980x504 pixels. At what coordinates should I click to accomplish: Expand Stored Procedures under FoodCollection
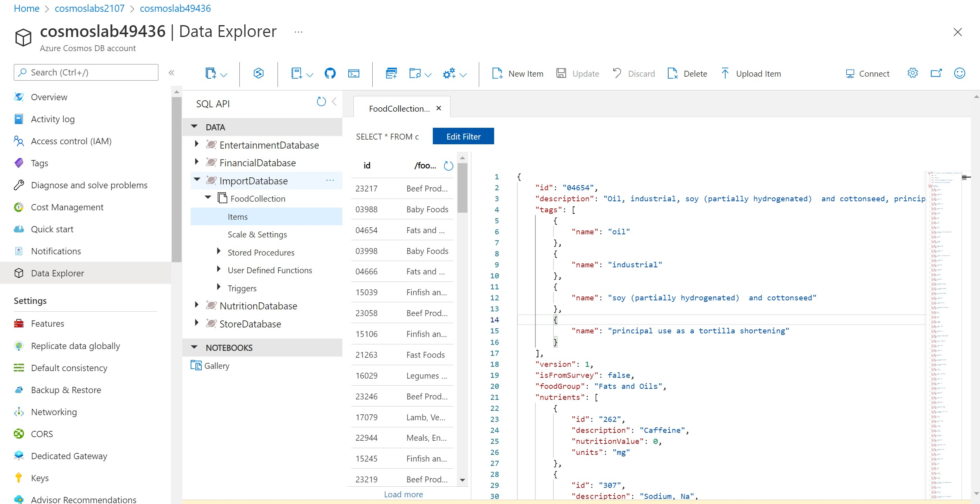pyautogui.click(x=219, y=252)
